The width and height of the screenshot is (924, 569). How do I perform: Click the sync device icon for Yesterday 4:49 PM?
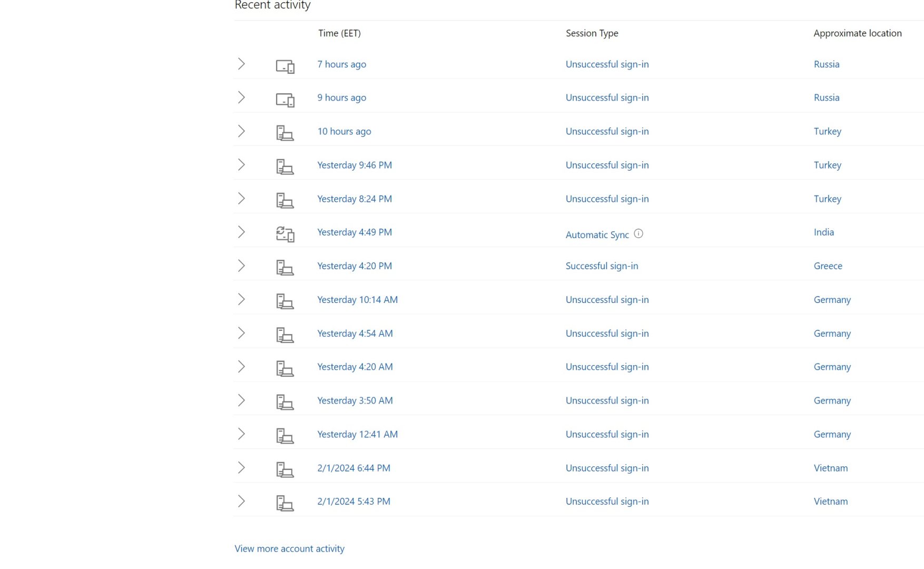(285, 234)
